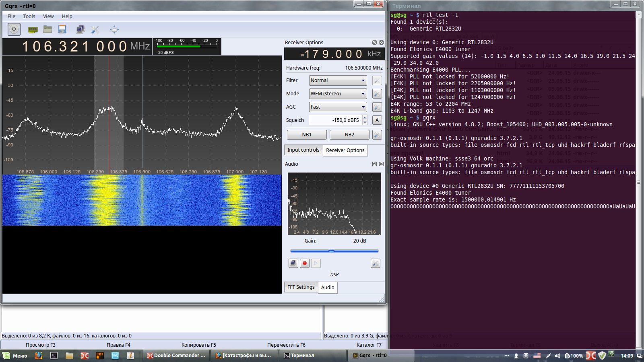Viewport: 644px width, 362px height.
Task: Toggle UDP audio streaming button
Action: tap(293, 263)
